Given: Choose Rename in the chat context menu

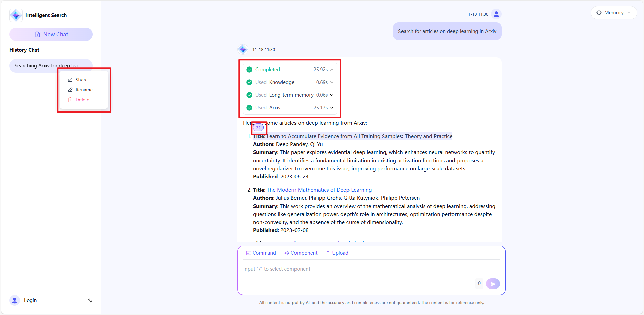Looking at the screenshot, I should [x=84, y=90].
